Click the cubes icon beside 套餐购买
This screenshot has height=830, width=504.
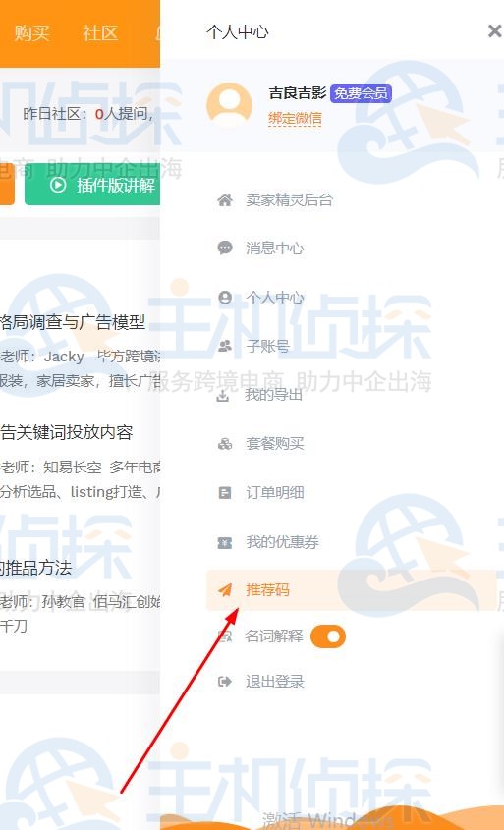click(x=225, y=444)
